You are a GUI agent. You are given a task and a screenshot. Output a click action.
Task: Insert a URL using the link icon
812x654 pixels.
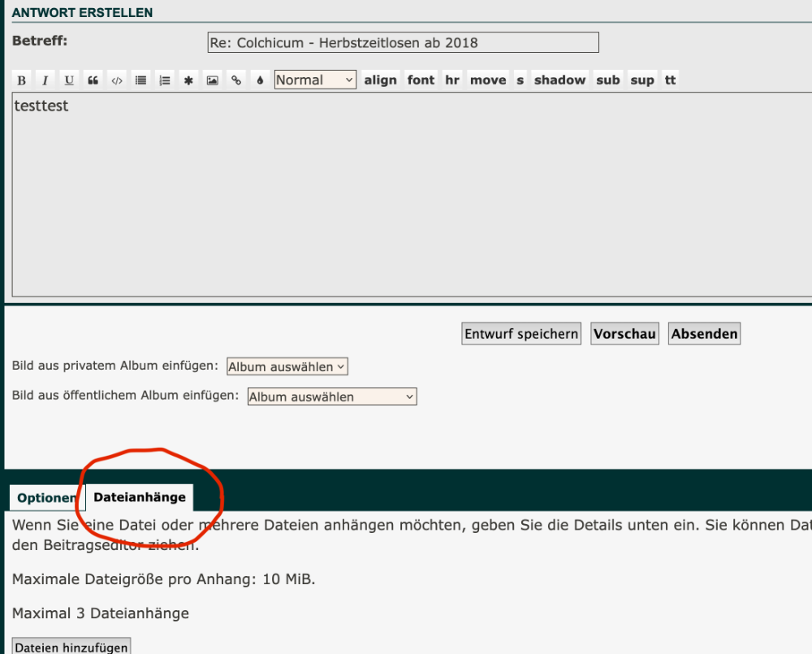(x=236, y=80)
